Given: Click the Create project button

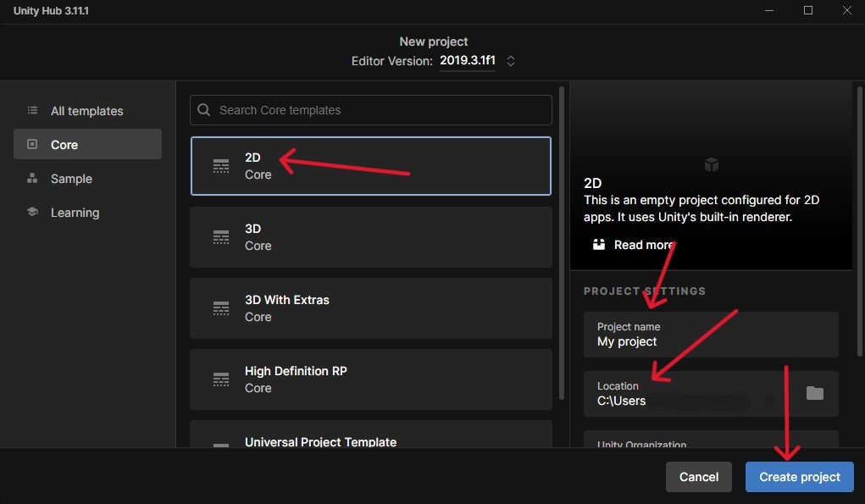Looking at the screenshot, I should [x=800, y=477].
